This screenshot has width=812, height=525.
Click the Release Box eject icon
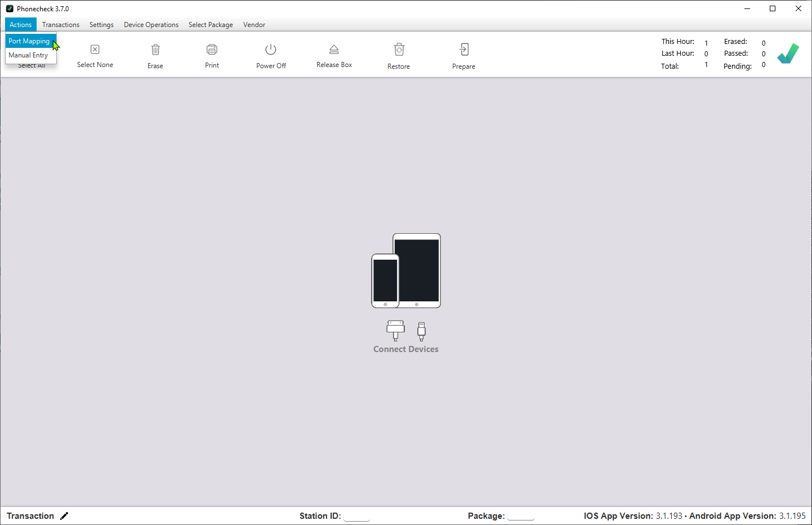(x=334, y=50)
